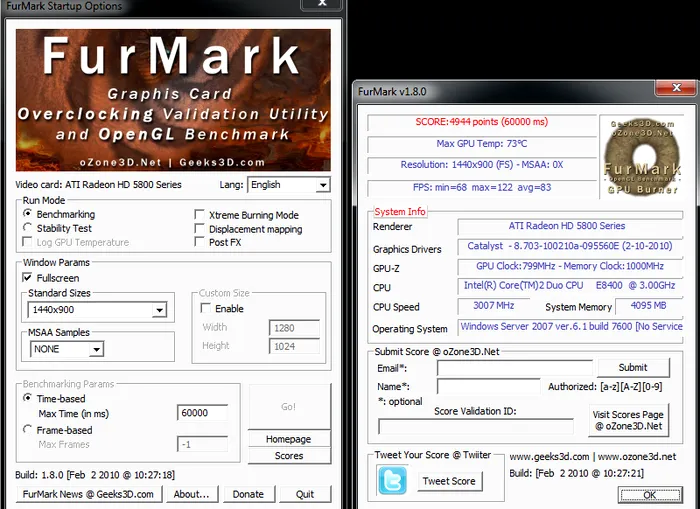The width and height of the screenshot is (700, 509).
Task: Click the custom Width 1280 field
Action: point(294,328)
